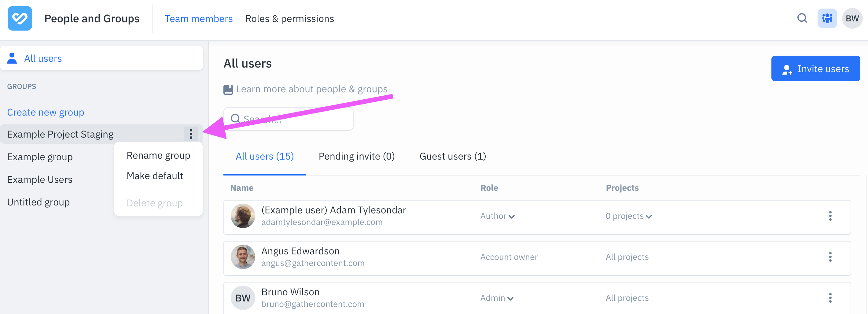The image size is (868, 314).
Task: Open the BW profile avatar menu
Action: point(852,18)
